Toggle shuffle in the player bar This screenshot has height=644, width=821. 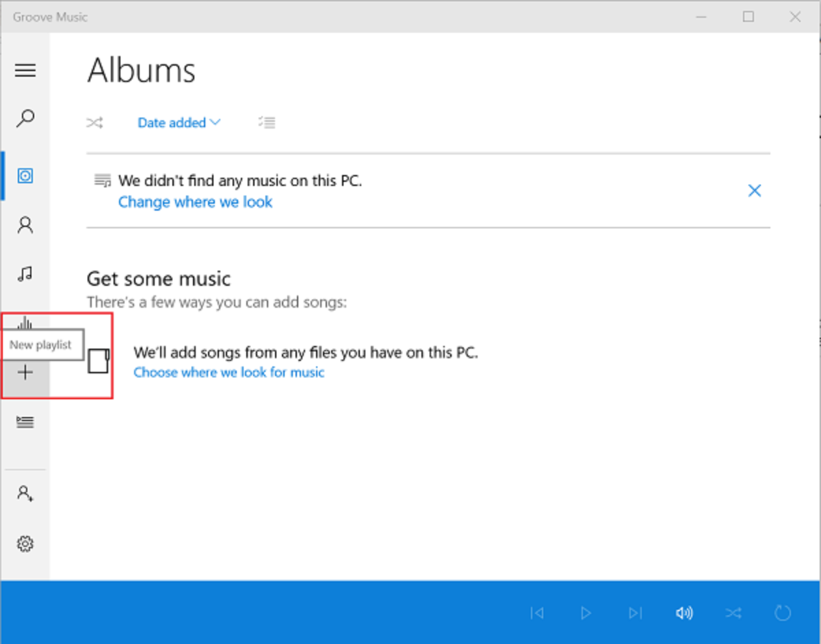tap(733, 613)
